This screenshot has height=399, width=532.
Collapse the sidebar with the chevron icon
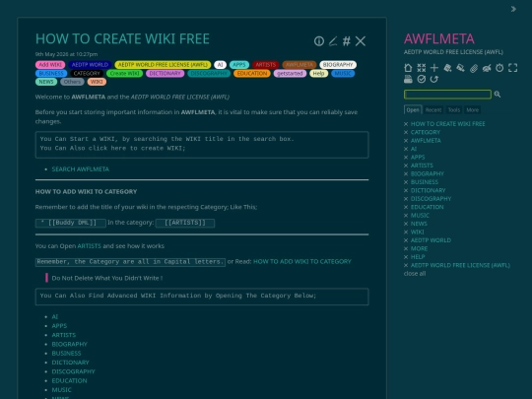513,9
